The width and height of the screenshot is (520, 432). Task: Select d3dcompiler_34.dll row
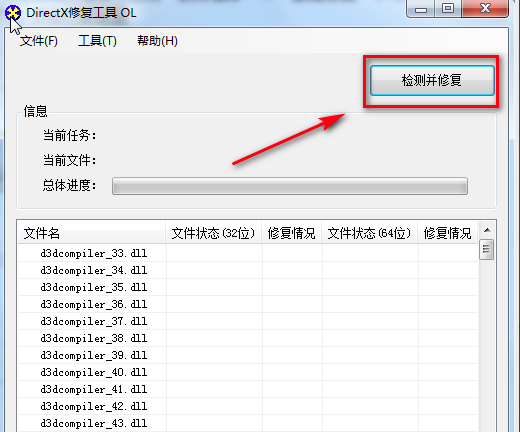pyautogui.click(x=248, y=270)
